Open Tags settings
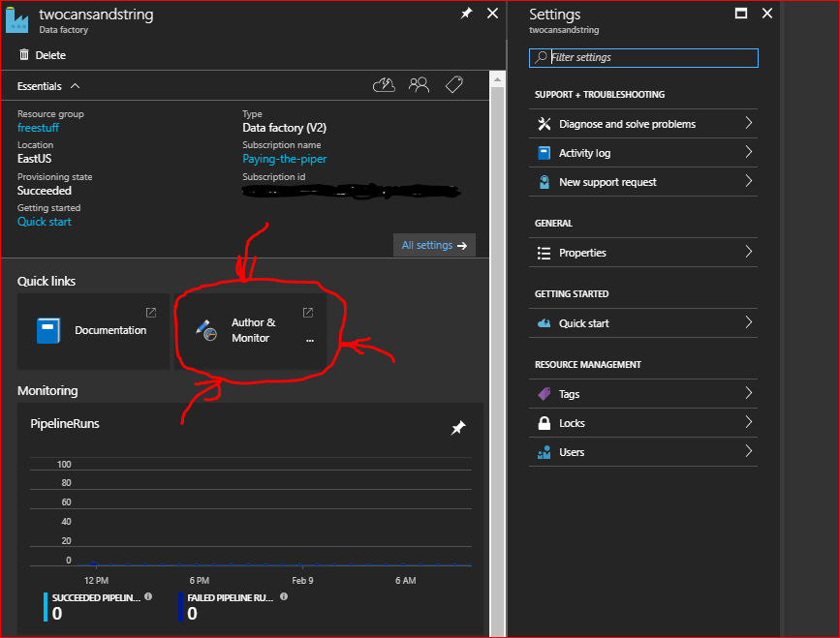The height and width of the screenshot is (638, 840). pos(643,393)
